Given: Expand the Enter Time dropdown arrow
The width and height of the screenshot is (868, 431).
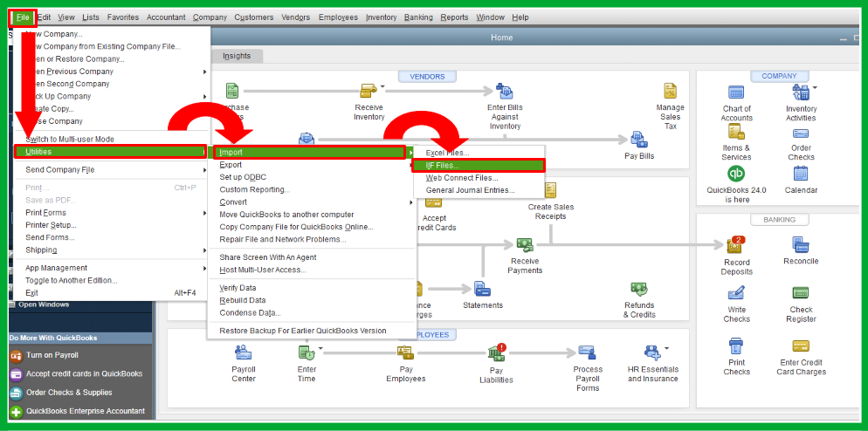Looking at the screenshot, I should [x=320, y=349].
